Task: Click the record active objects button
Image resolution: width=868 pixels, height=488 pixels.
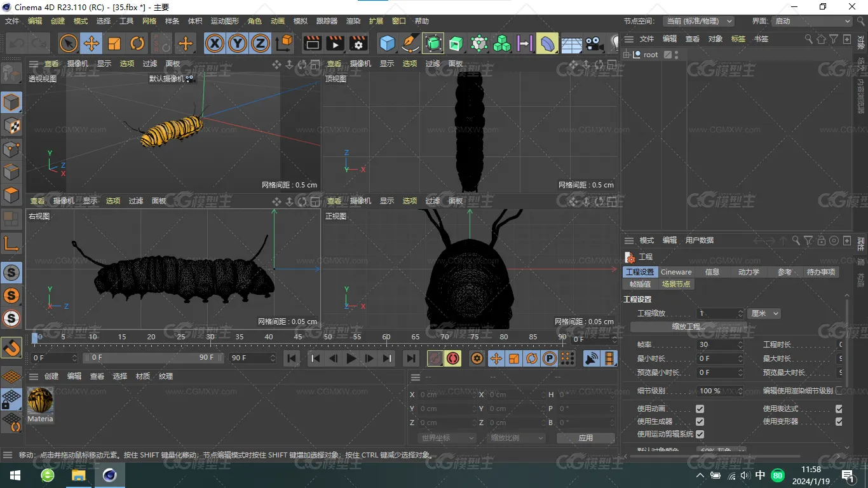Action: coord(435,359)
